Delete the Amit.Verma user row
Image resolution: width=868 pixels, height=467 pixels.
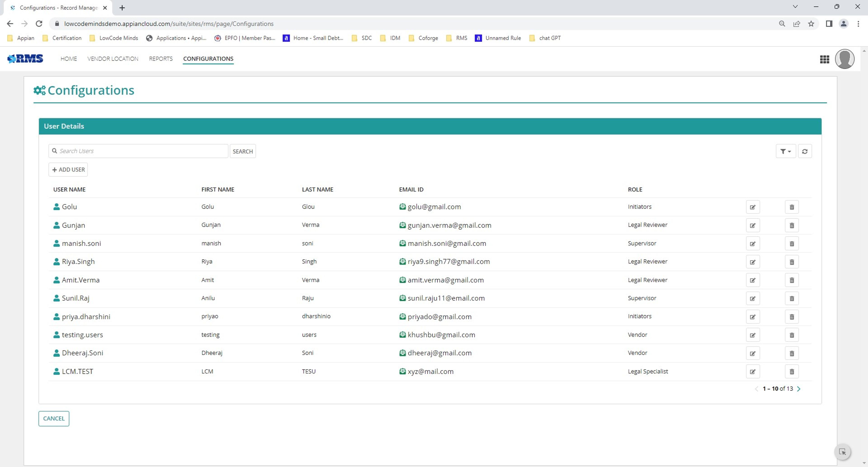[792, 280]
